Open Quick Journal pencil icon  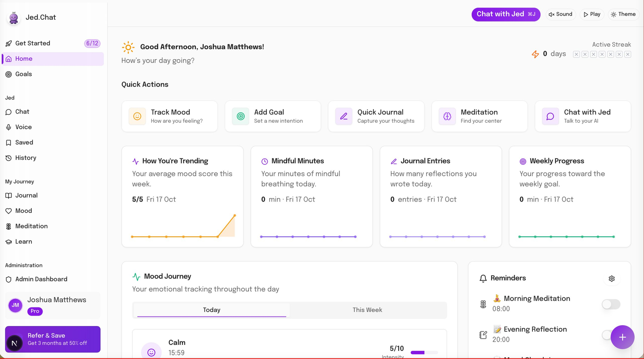pos(344,116)
